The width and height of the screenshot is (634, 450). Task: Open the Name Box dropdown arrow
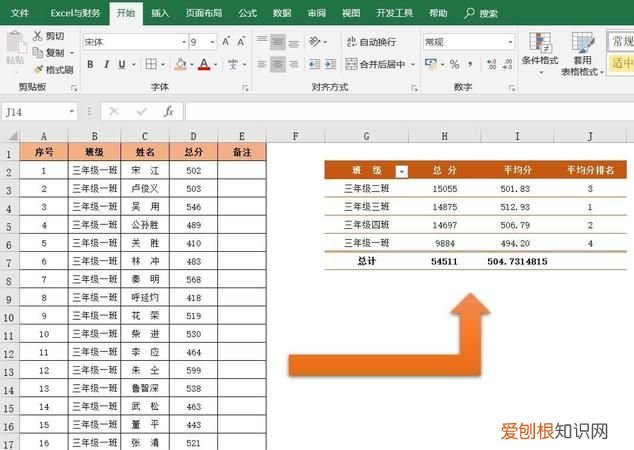pos(72,112)
